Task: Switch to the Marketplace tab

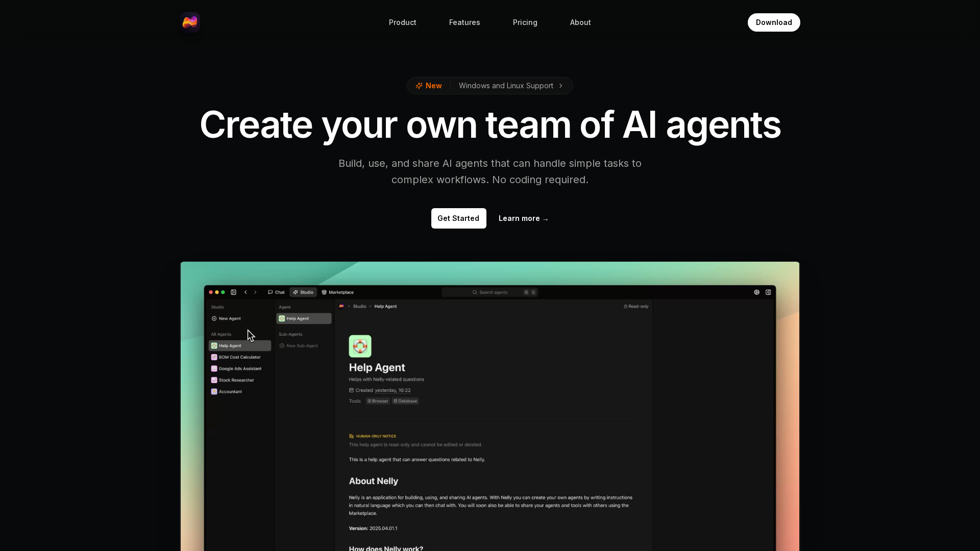Action: (x=338, y=292)
